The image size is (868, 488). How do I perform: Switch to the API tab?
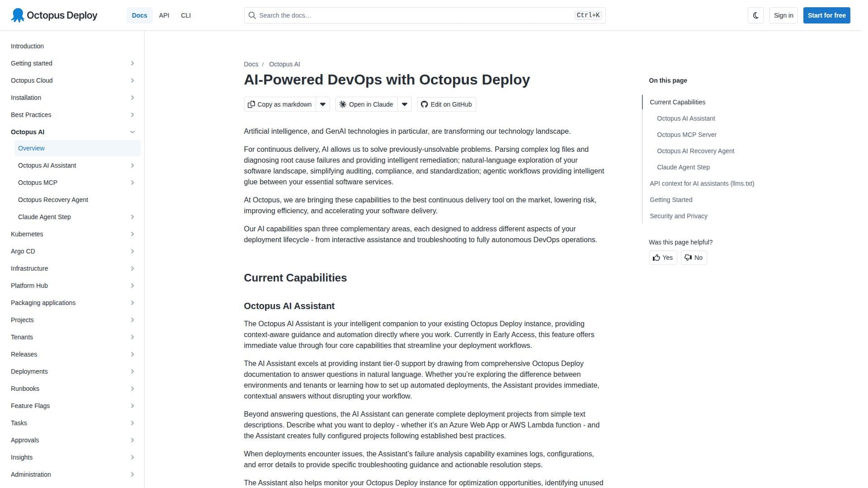tap(164, 15)
